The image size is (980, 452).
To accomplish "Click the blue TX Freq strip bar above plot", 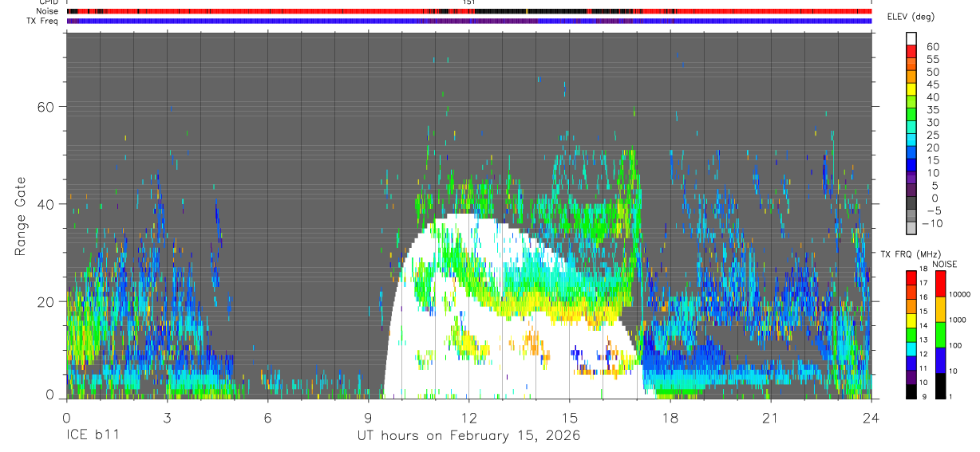I will (468, 21).
